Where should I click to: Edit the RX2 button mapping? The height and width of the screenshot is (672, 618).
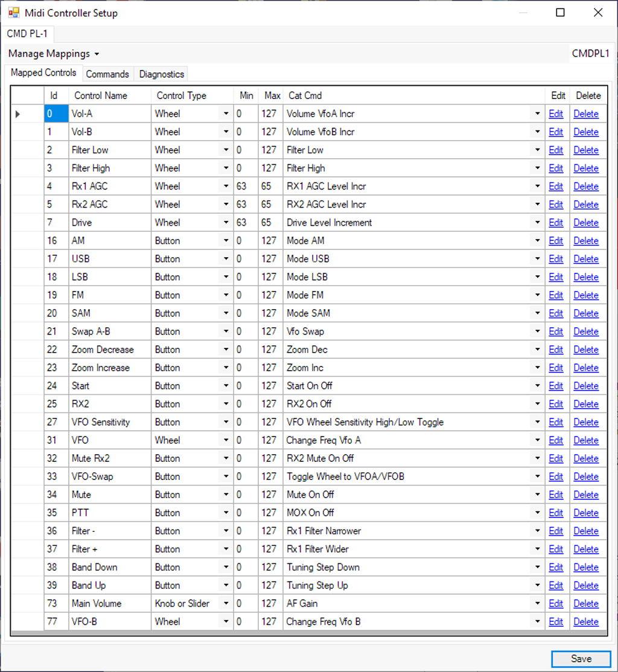coord(556,404)
